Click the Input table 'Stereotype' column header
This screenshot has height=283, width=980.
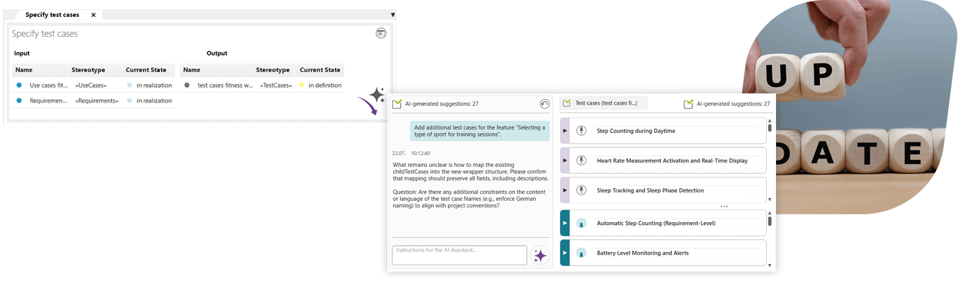(x=96, y=70)
